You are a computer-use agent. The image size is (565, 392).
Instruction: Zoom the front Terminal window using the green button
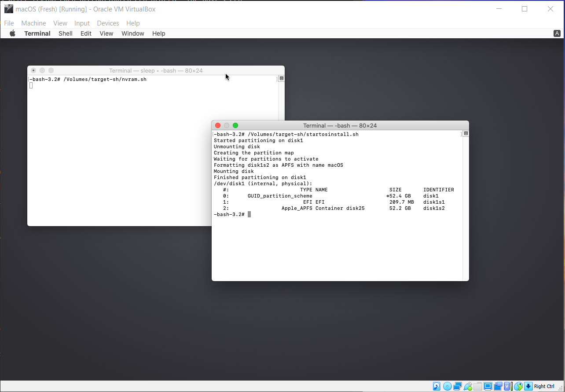pyautogui.click(x=235, y=125)
